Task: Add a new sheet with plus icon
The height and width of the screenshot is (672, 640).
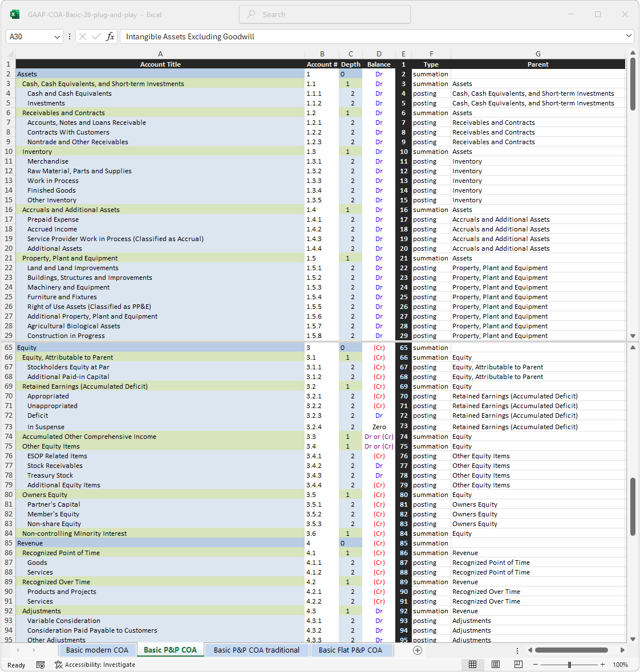Action: point(418,650)
